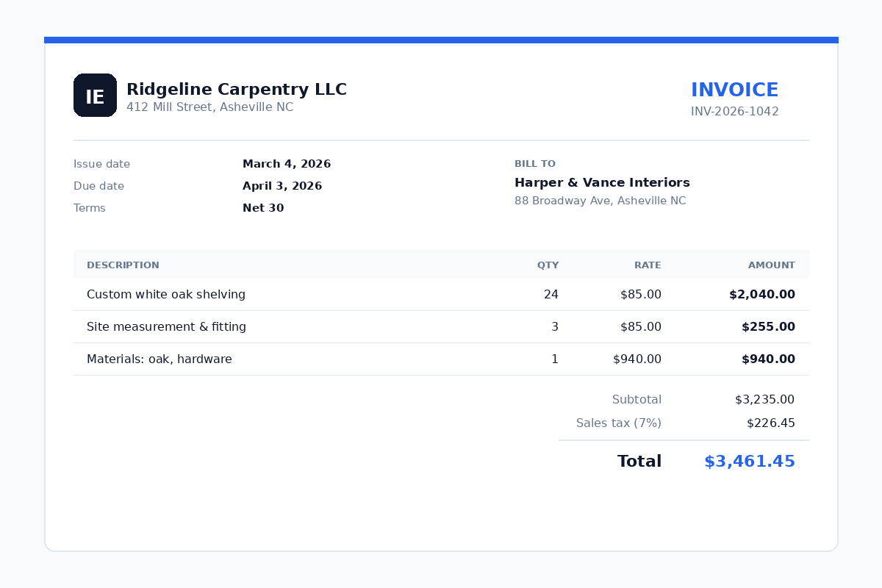The image size is (882, 588).
Task: Select the $2,040.00 amount
Action: pyautogui.click(x=762, y=295)
